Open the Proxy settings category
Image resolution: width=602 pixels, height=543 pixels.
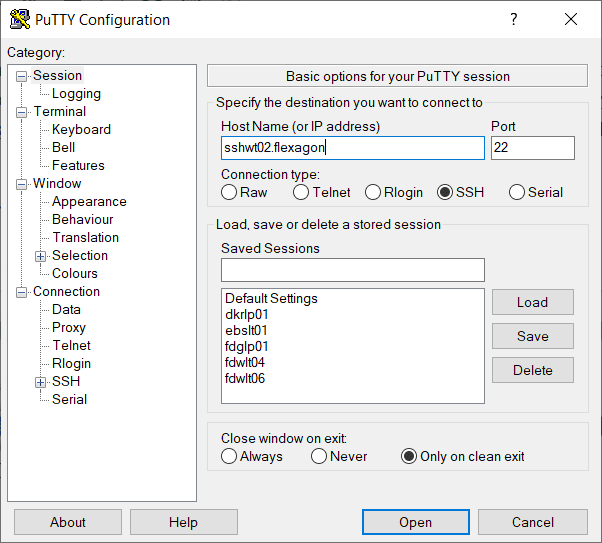69,328
